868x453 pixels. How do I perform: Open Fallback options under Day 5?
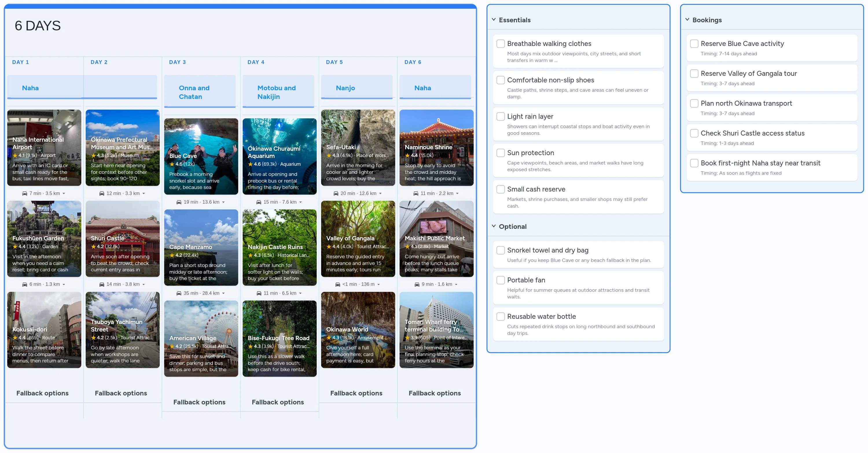coord(356,393)
